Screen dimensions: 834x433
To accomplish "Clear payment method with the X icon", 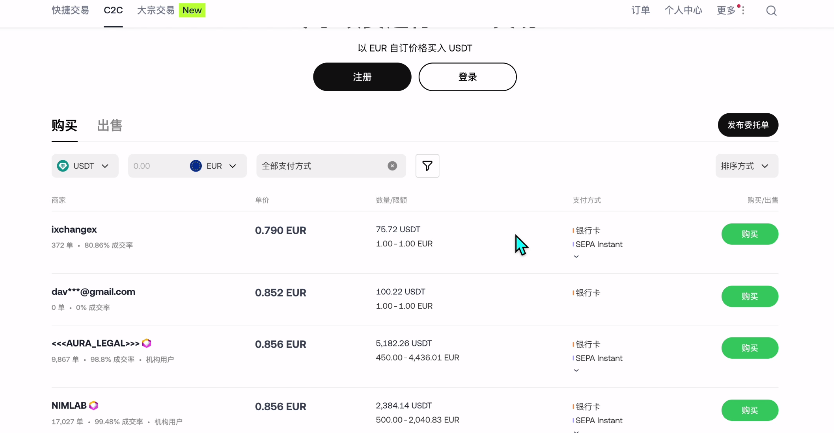I will point(392,166).
